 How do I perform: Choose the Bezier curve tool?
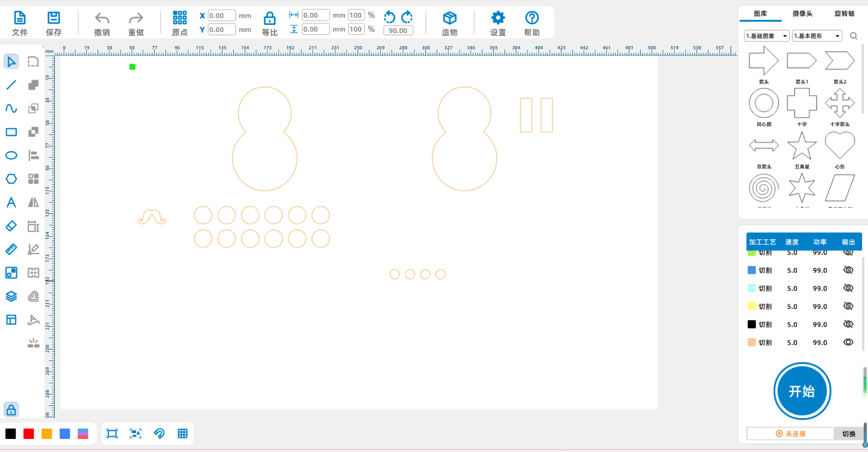pos(11,108)
